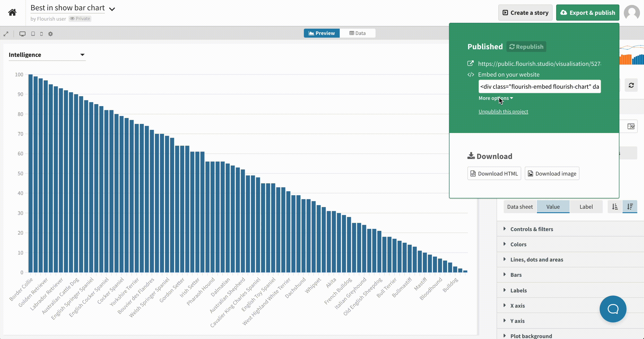Image resolution: width=644 pixels, height=339 pixels.
Task: Expand the Bars section
Action: click(570, 275)
